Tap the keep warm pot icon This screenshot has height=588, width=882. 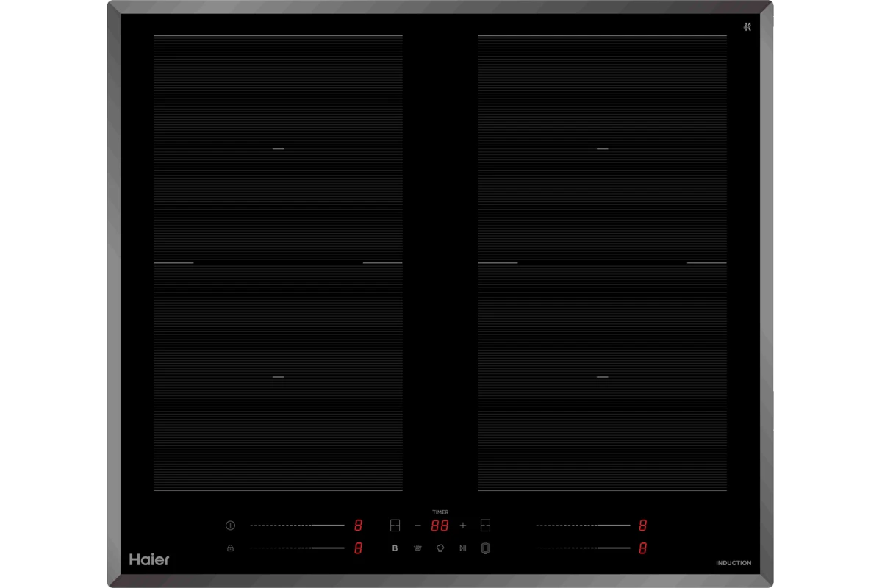[417, 548]
